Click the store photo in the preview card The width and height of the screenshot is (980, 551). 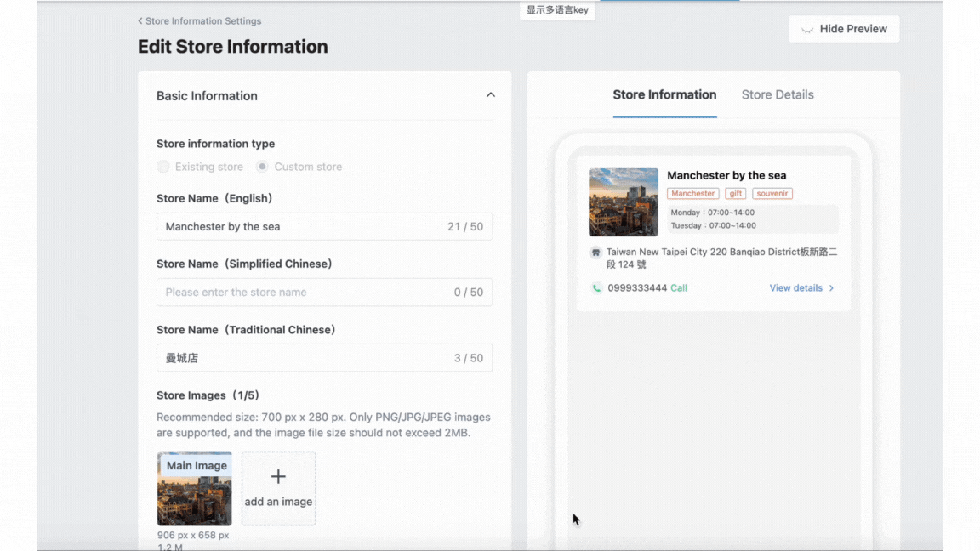[x=623, y=202]
